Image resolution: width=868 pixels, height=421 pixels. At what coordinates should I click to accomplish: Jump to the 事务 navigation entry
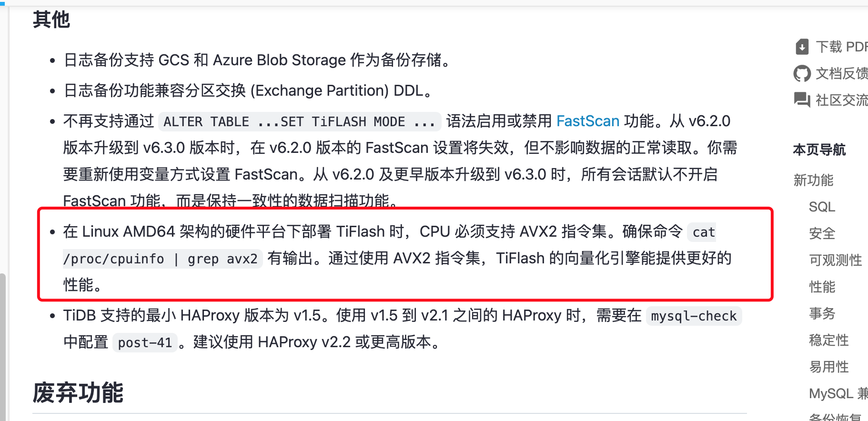point(822,313)
